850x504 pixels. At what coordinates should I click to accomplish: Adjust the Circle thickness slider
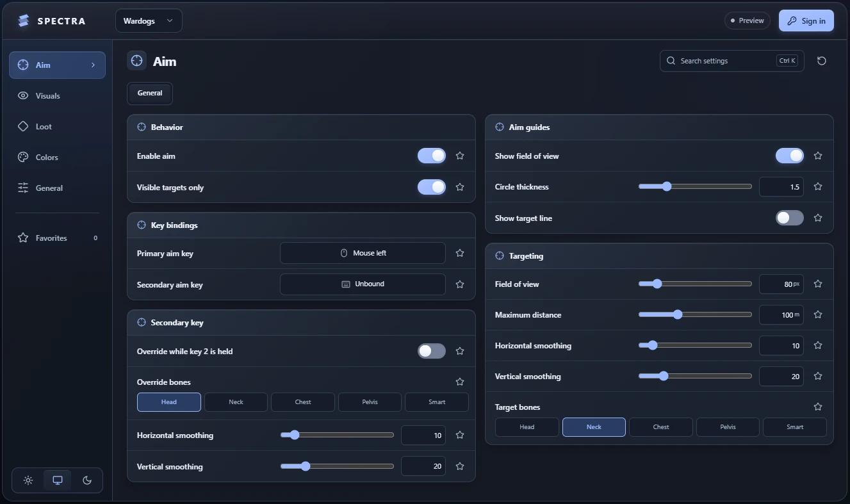(x=695, y=187)
